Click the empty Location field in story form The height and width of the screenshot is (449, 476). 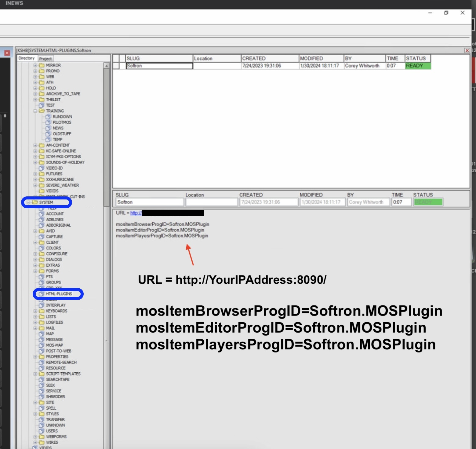pyautogui.click(x=212, y=202)
